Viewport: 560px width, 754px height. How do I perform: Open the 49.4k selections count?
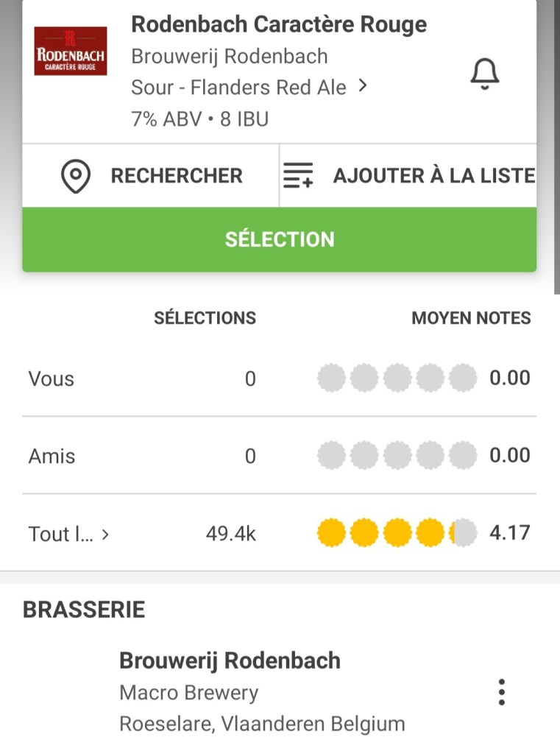(x=230, y=534)
